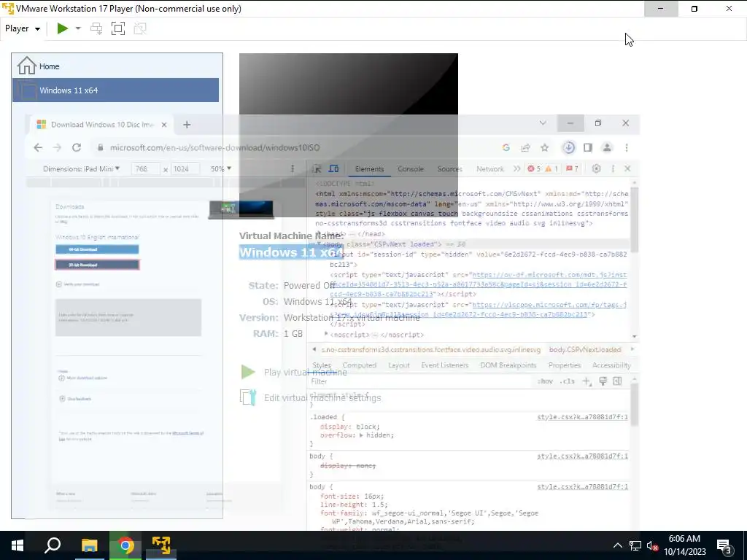Show more DevTools tabs chevron
The image size is (747, 560).
coord(517,168)
